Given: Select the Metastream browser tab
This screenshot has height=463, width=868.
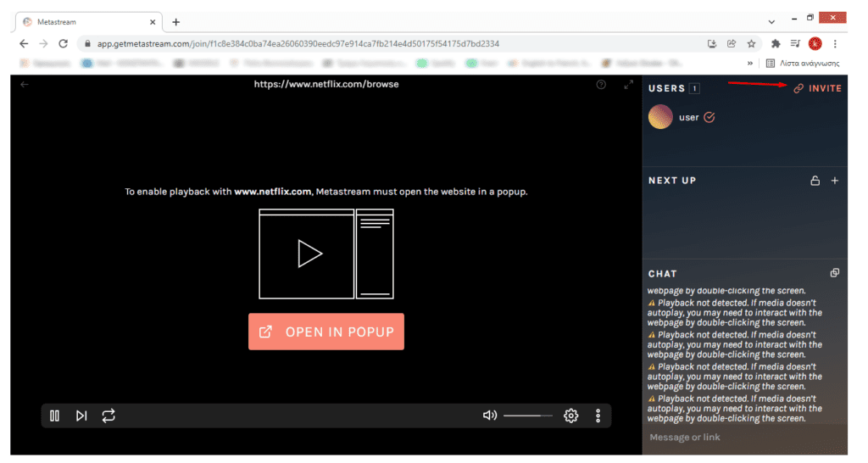Looking at the screenshot, I should click(88, 22).
